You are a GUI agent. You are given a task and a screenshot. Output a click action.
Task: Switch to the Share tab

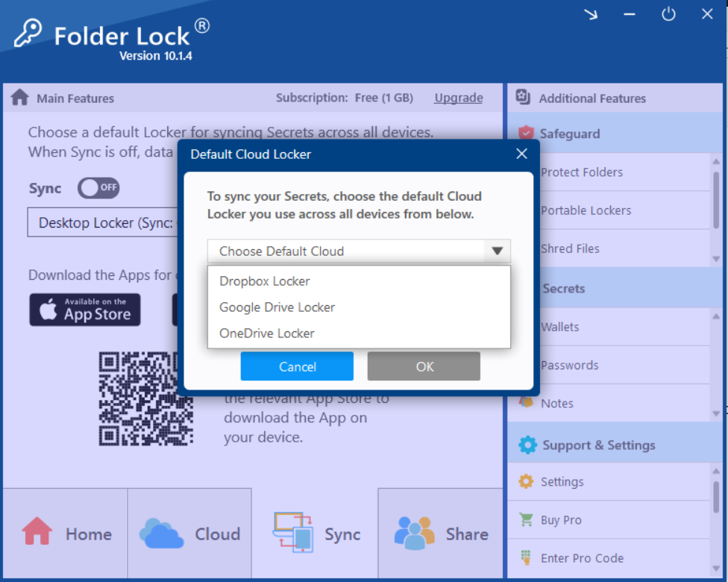point(441,533)
